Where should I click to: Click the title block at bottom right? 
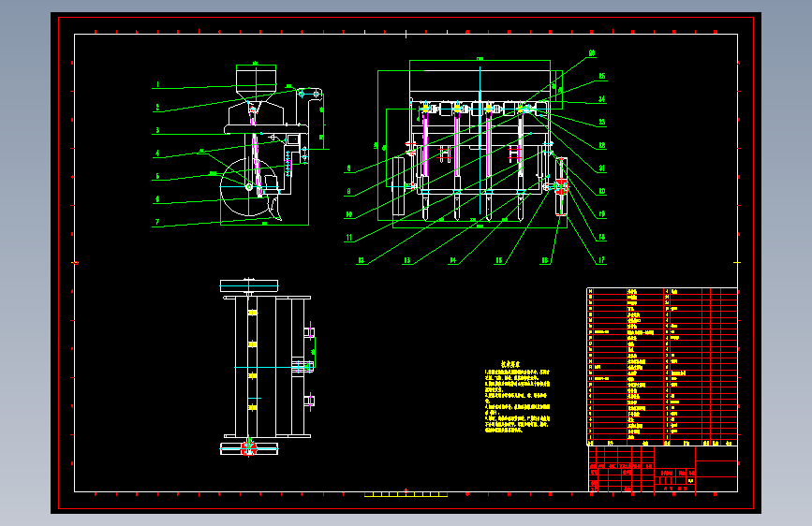[x=663, y=469]
